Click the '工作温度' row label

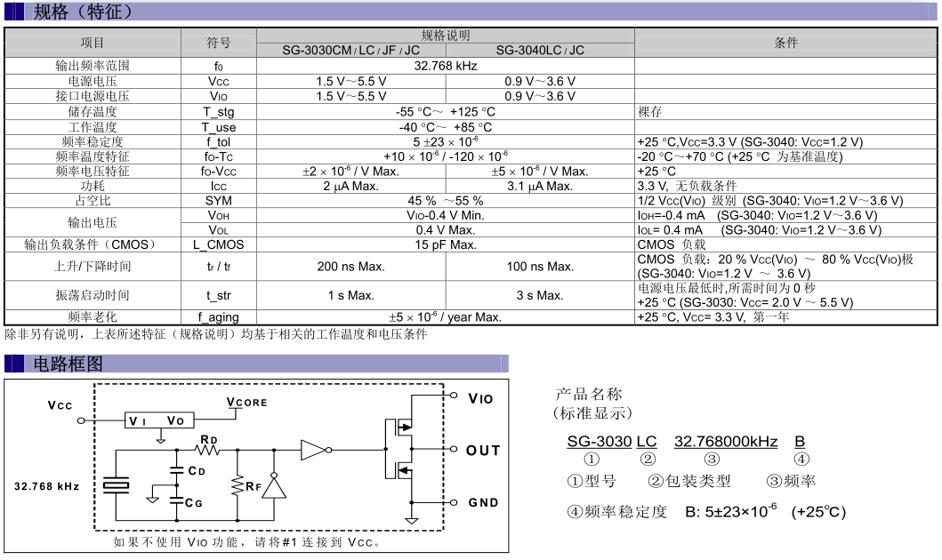coord(93,127)
